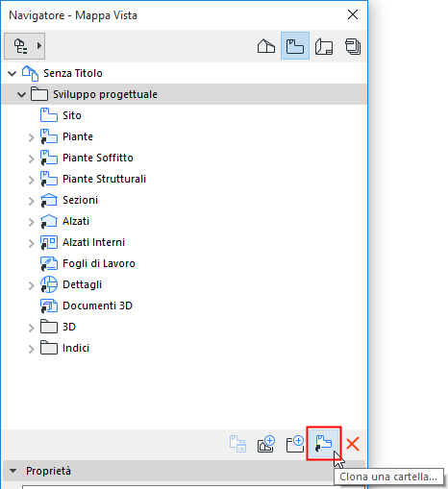The image size is (448, 489).
Task: Open the Publisher Sets icon
Action: click(x=353, y=46)
